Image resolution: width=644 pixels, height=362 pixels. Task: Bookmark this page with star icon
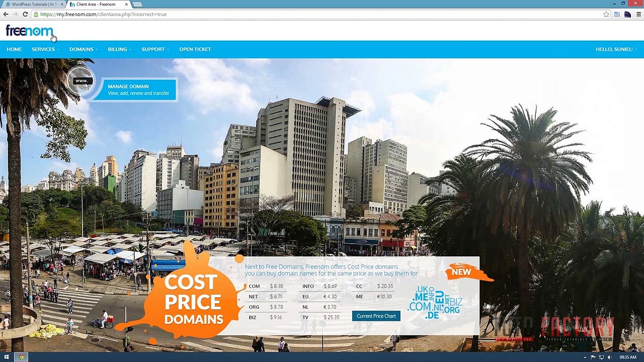[x=606, y=14]
